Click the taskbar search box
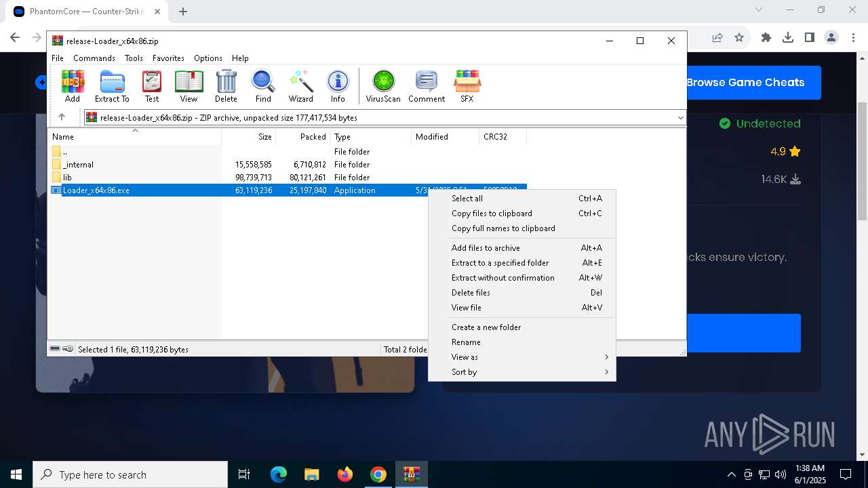The height and width of the screenshot is (488, 868). click(x=130, y=474)
